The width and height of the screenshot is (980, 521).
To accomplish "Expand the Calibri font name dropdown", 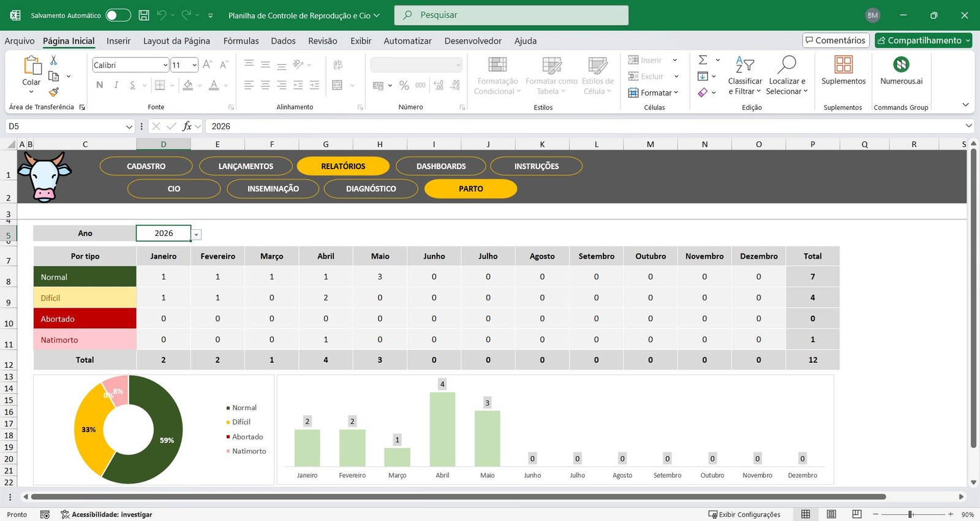I will (165, 65).
